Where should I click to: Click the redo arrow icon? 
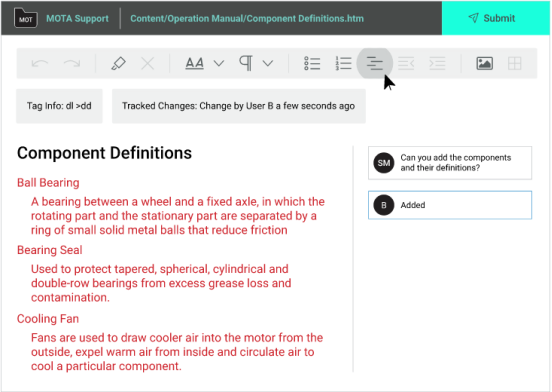click(72, 63)
